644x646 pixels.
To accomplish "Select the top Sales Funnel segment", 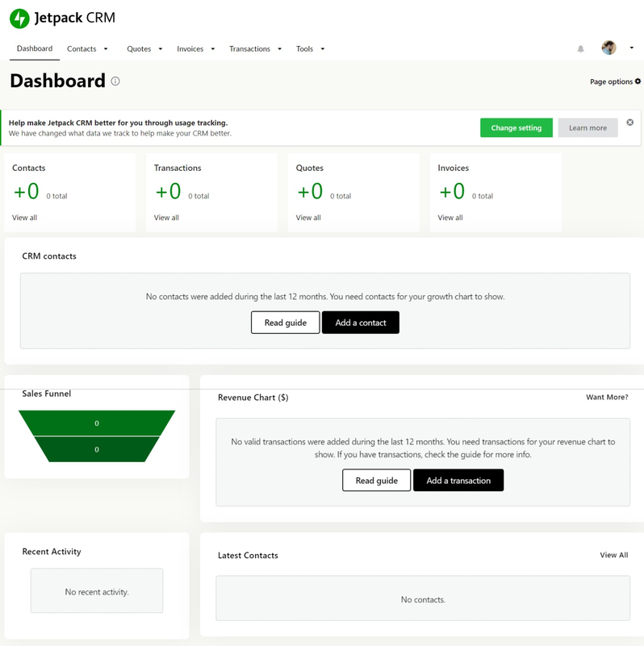I will click(x=97, y=423).
